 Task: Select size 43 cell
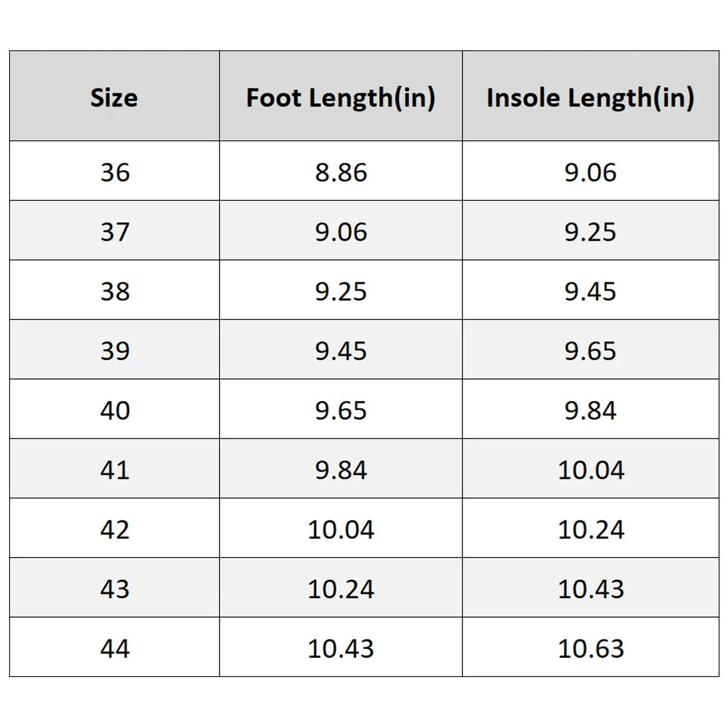(x=114, y=588)
